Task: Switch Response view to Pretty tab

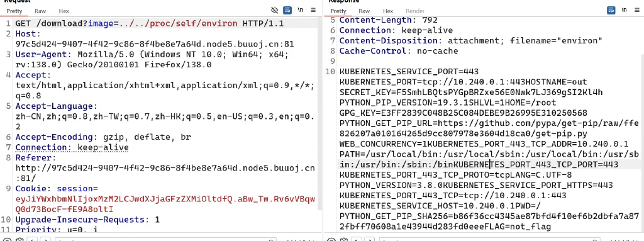Action: 338,11
